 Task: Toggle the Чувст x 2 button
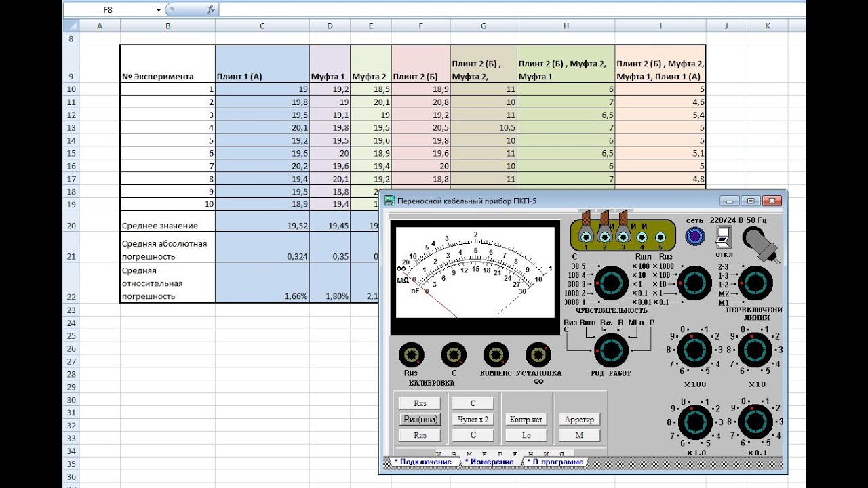[473, 419]
